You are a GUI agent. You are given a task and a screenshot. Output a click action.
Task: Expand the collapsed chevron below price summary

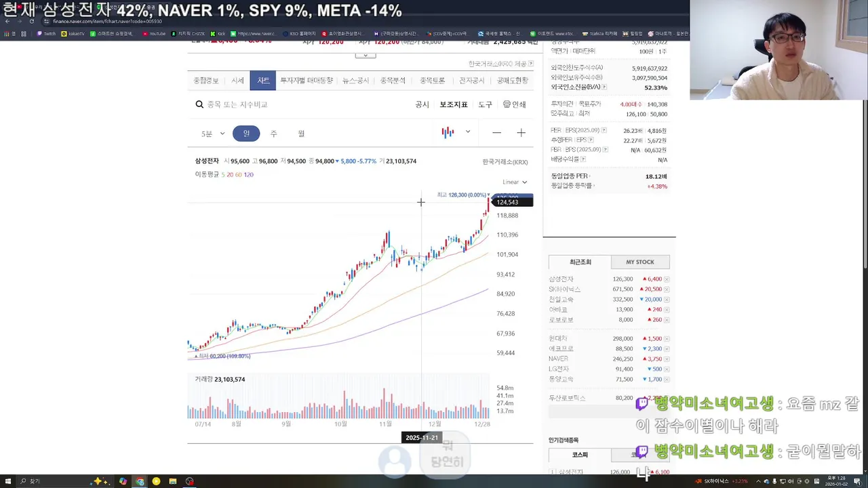pos(365,56)
